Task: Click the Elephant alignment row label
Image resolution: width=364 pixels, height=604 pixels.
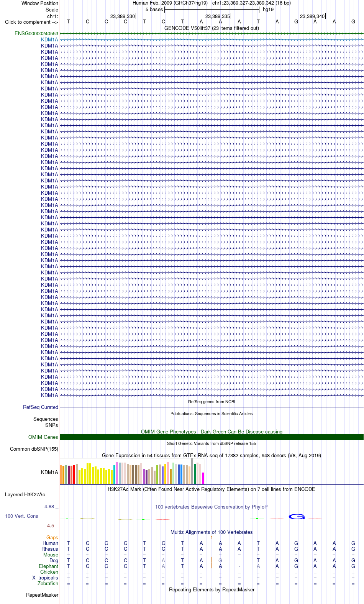Action: click(49, 566)
